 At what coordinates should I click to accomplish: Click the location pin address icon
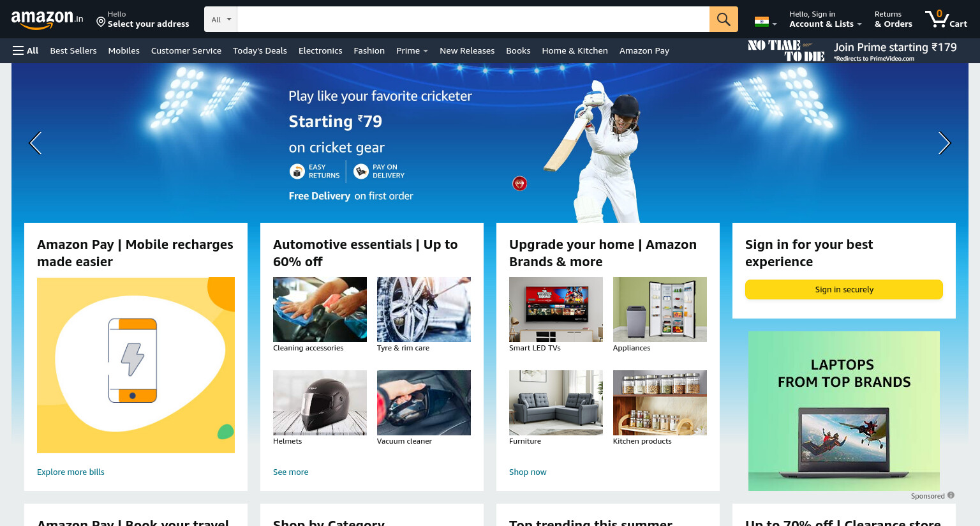point(101,22)
